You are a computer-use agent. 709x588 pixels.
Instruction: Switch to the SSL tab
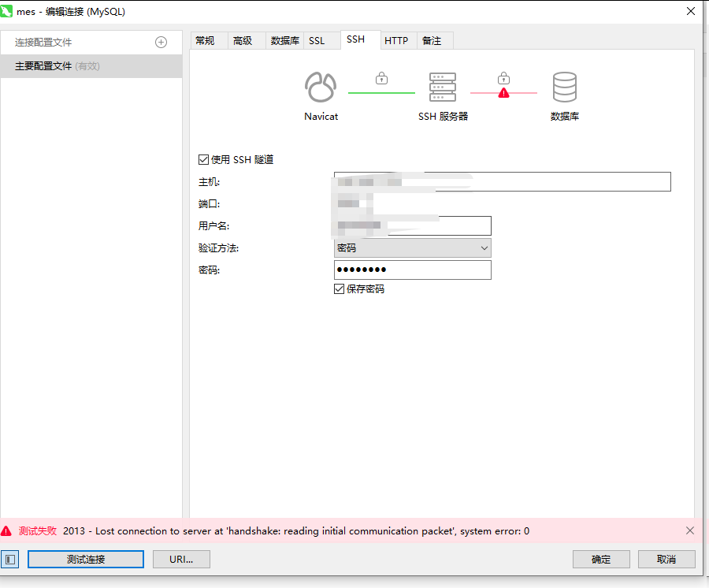[317, 41]
